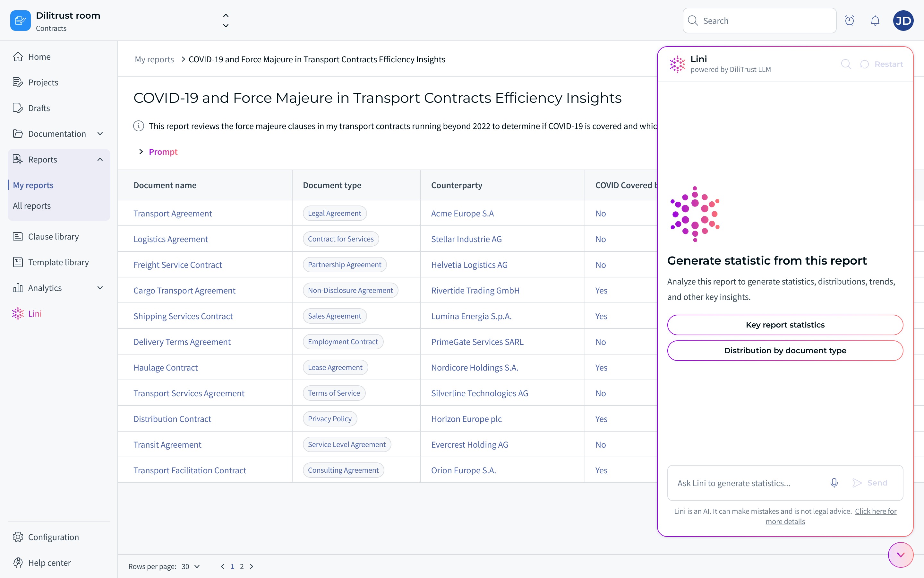Click the Non-Disclosure Agreement tag

click(350, 290)
